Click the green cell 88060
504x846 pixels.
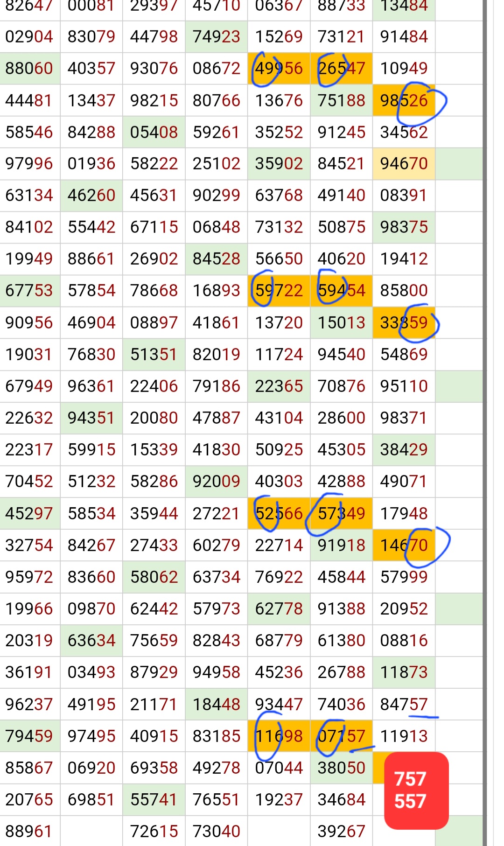[30, 68]
